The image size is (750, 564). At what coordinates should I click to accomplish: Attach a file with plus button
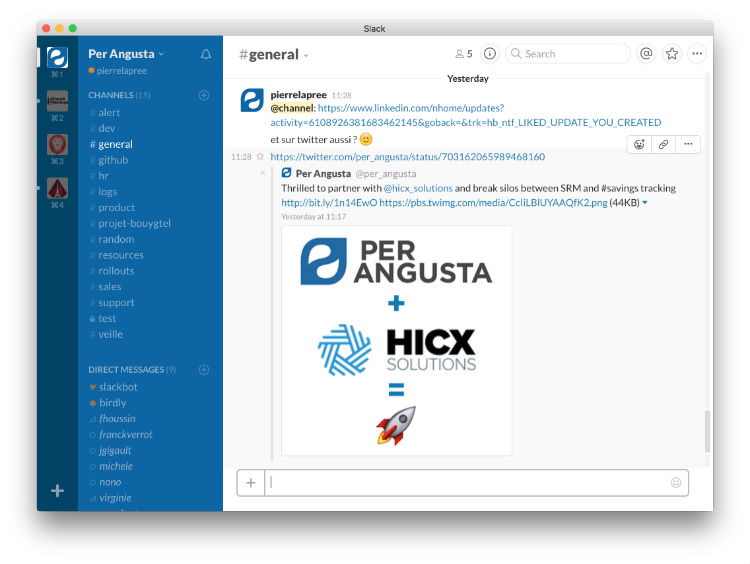coord(251,483)
